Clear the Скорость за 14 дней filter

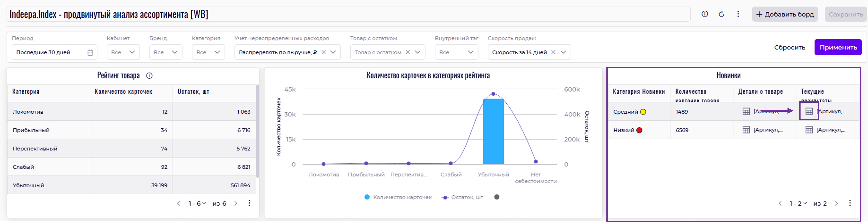[553, 52]
